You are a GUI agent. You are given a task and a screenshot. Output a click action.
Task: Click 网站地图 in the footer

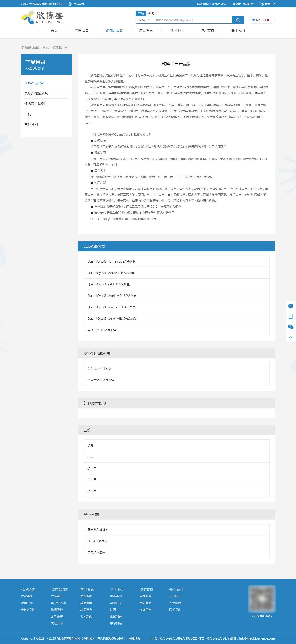134,638
